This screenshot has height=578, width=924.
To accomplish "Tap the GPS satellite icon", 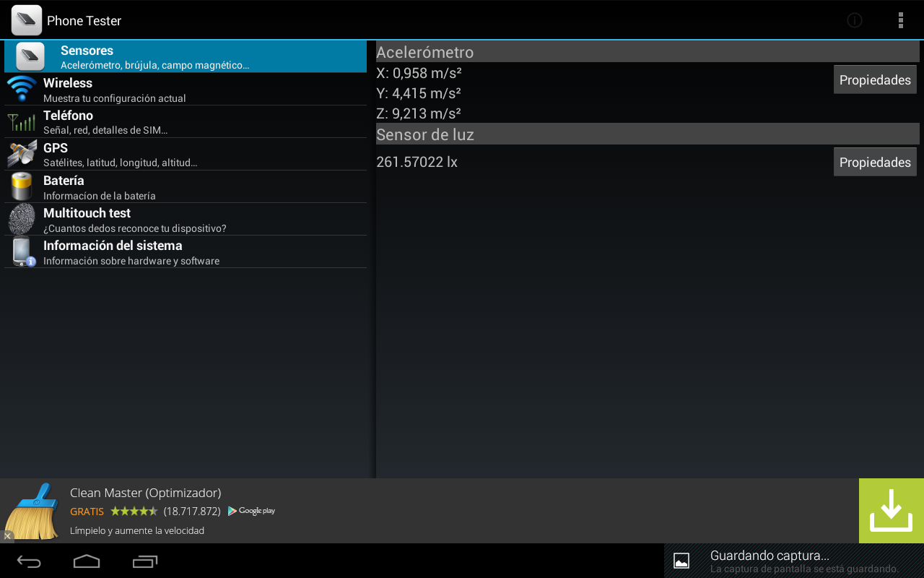I will click(22, 154).
